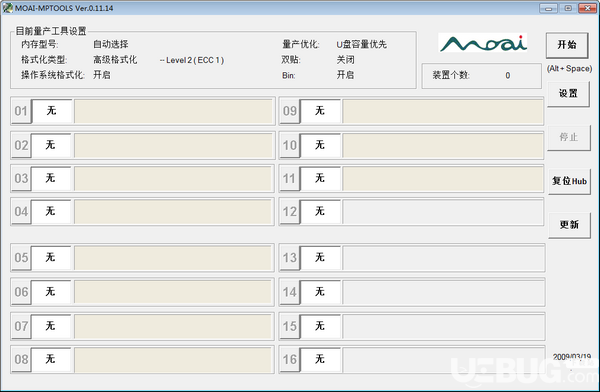Select port number 13 button
Image resolution: width=600 pixels, height=392 pixels.
(x=290, y=257)
